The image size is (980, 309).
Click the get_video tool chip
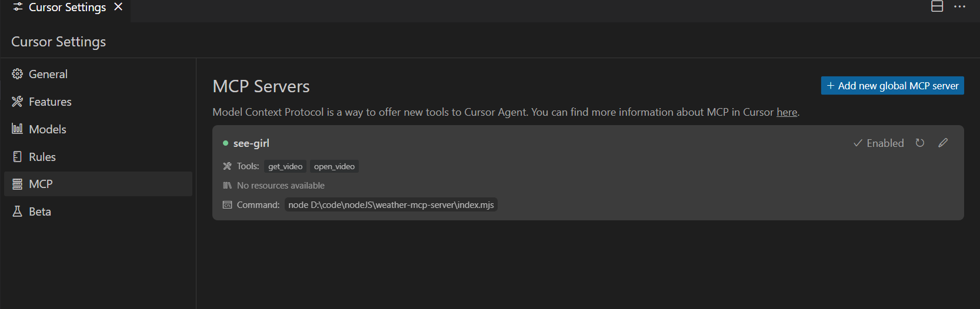(285, 166)
